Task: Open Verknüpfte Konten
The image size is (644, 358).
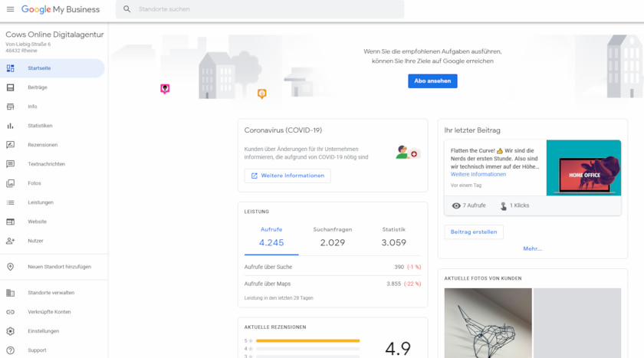Action: (52, 312)
